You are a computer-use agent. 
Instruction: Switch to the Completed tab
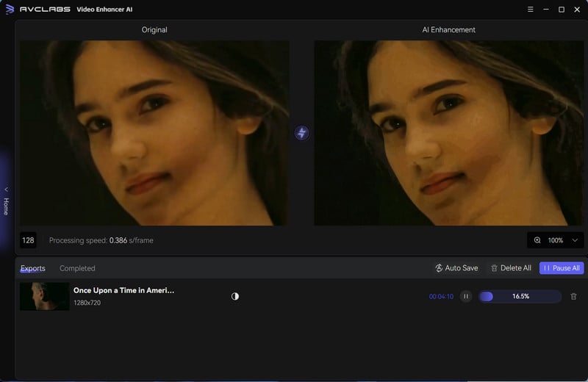pos(77,268)
